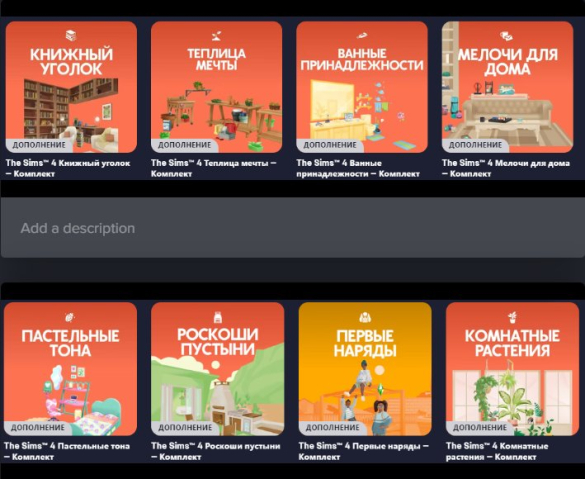Open The Sims 4 Роскоши пустыни title link

(216, 451)
